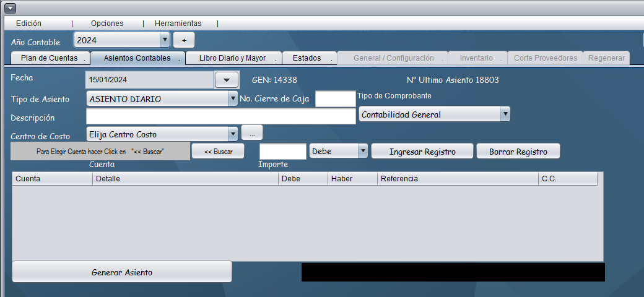The width and height of the screenshot is (644, 297).
Task: Click the plus button next to Año Contable
Action: click(184, 40)
